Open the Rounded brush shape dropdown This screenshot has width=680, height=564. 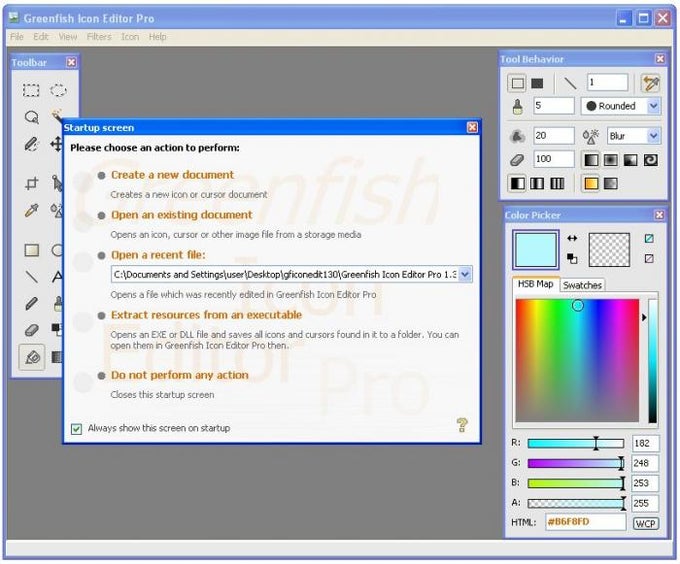click(x=654, y=106)
